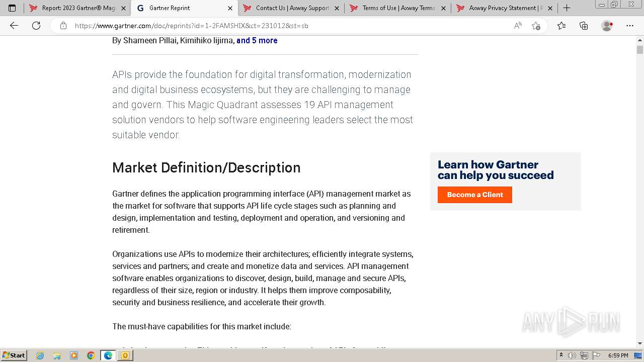Launch Internet Explorer from the taskbar
This screenshot has width=644, height=362.
click(40, 355)
